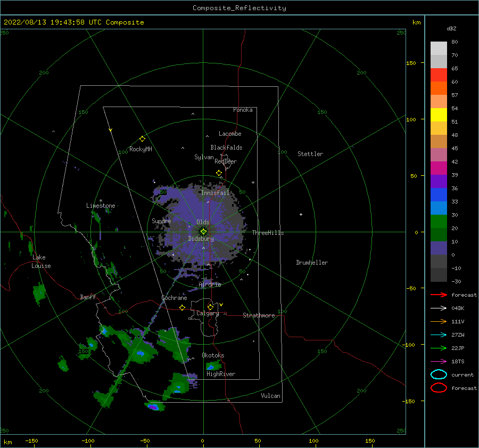This screenshot has height=448, width=479.
Task: Click the bright green 20–30 dBZ legend swatch
Action: pyautogui.click(x=439, y=222)
